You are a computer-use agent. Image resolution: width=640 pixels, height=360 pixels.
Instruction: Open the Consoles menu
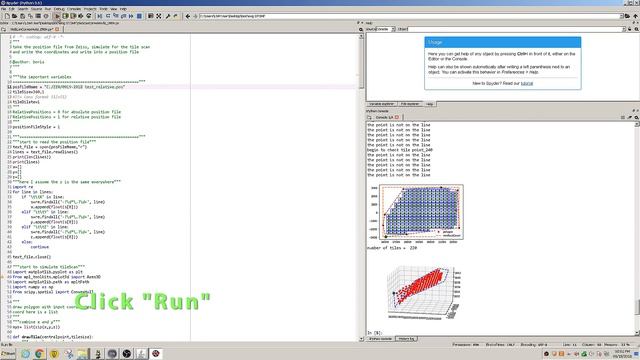tap(74, 9)
